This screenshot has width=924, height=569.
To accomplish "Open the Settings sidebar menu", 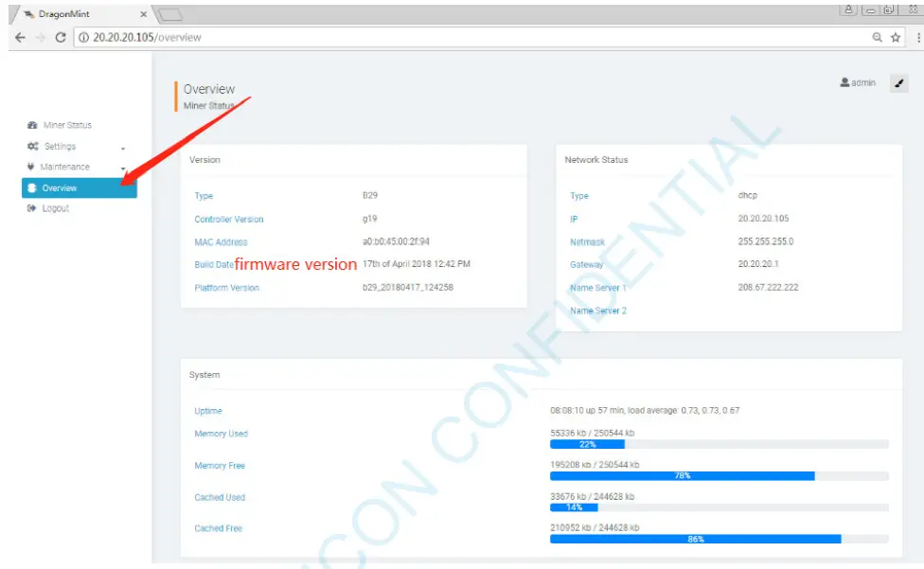I will [x=60, y=146].
